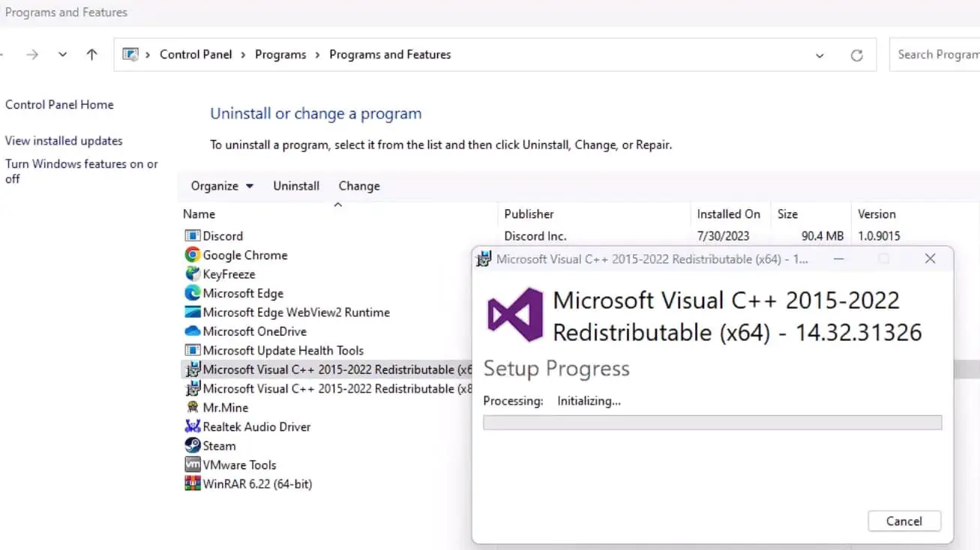Go up one folder level
This screenshot has height=550, width=980.
pyautogui.click(x=91, y=55)
